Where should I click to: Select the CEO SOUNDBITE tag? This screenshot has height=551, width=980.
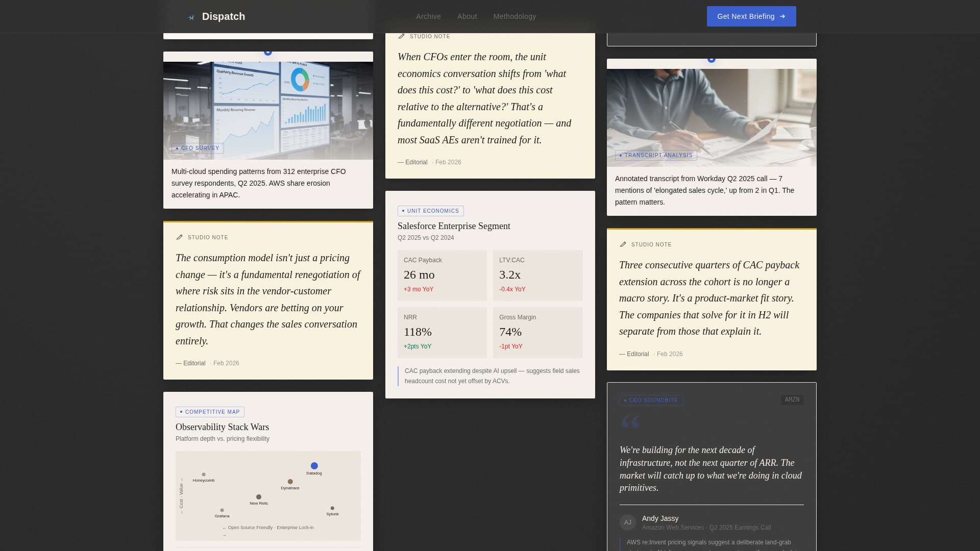[651, 400]
